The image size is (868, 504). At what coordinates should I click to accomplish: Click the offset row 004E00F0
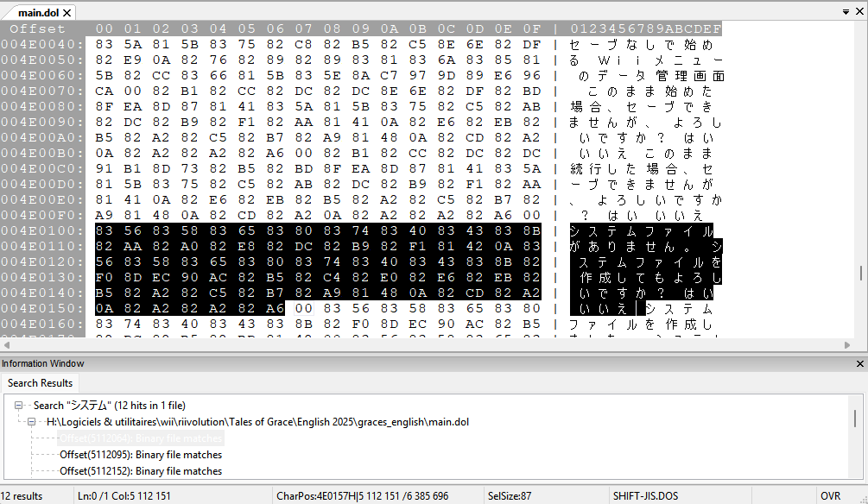pos(42,215)
